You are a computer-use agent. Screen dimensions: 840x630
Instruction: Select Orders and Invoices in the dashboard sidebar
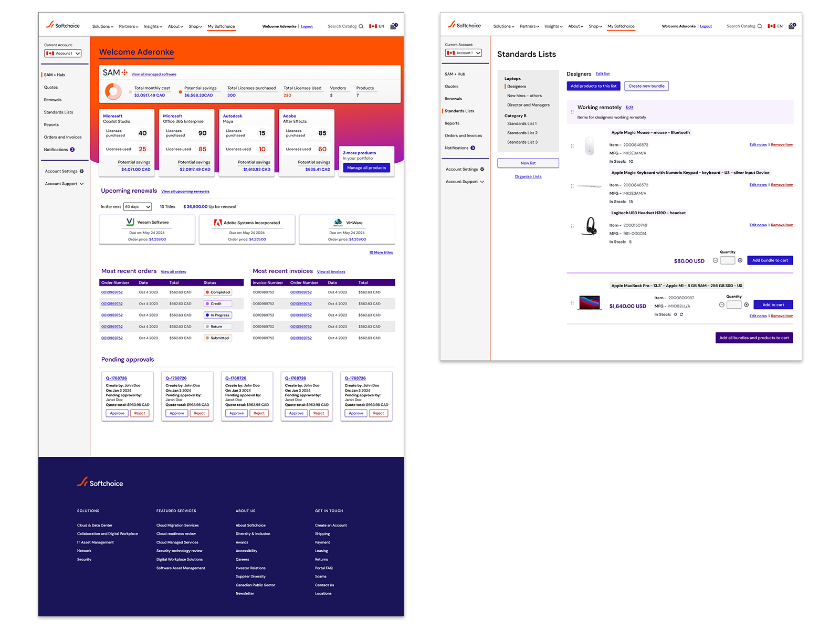tap(63, 137)
